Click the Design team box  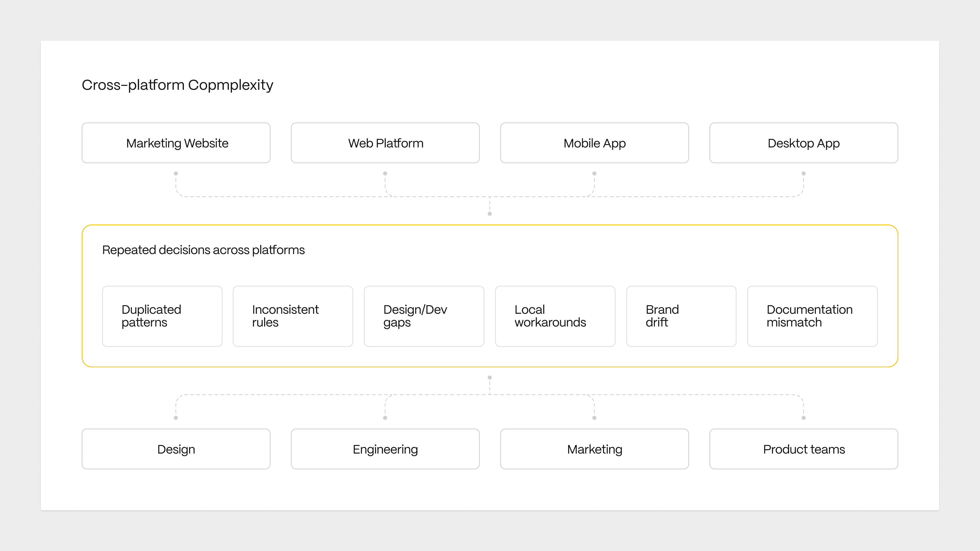176,449
